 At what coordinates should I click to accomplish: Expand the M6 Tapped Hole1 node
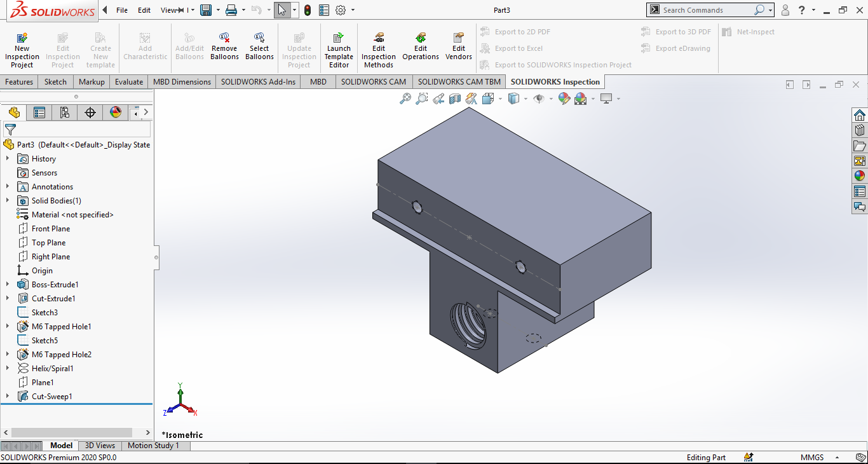point(8,327)
